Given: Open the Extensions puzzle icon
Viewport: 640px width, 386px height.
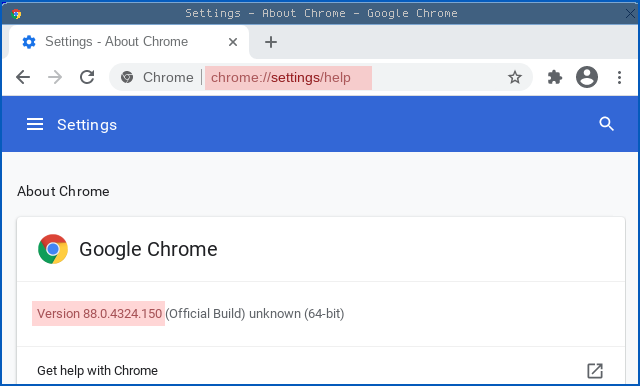Looking at the screenshot, I should coord(554,77).
